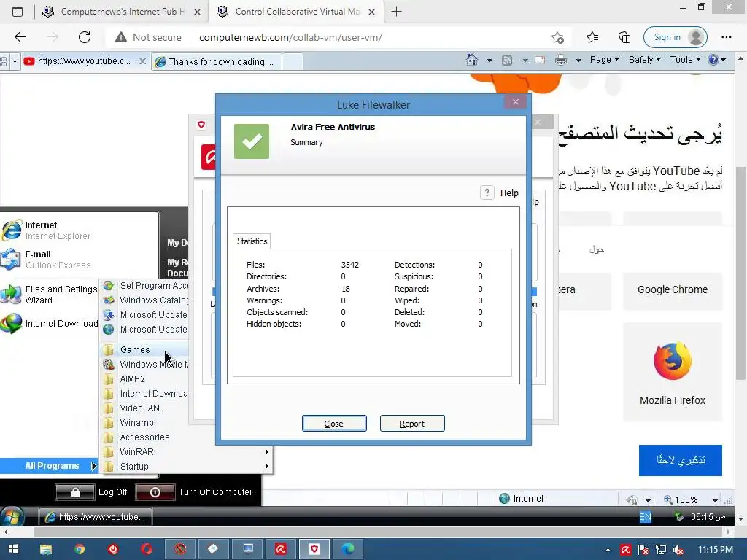Click the muted volume tray icon
Viewport: 747px width, 560px height.
coord(678,550)
